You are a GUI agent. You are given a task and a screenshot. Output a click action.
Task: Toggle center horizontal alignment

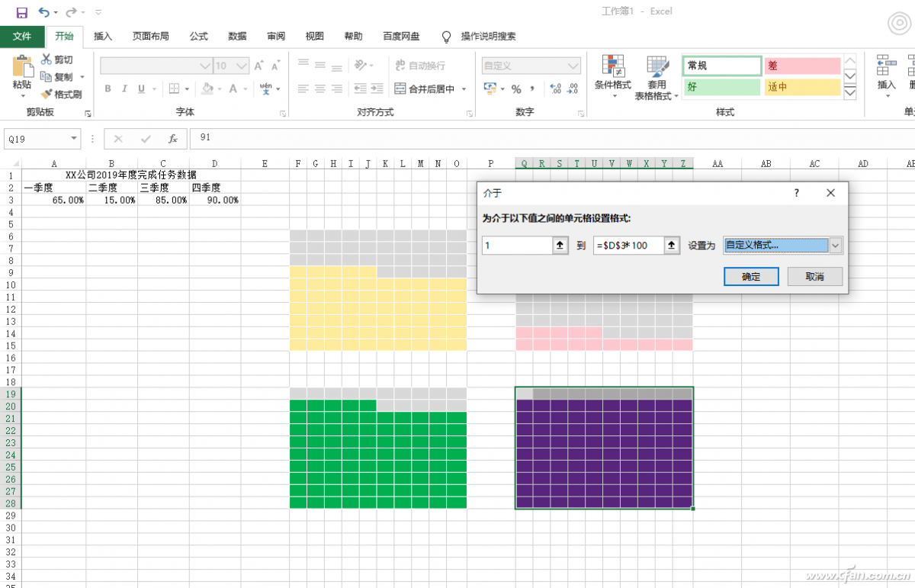tap(319, 88)
